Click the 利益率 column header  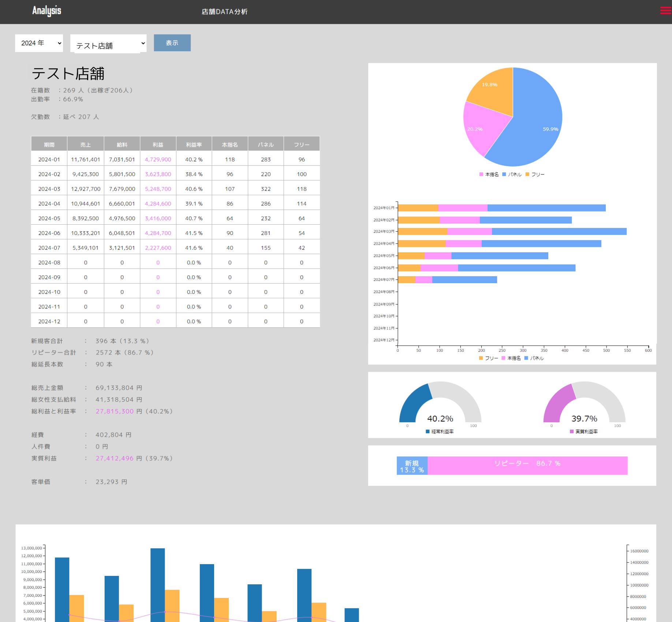(194, 144)
